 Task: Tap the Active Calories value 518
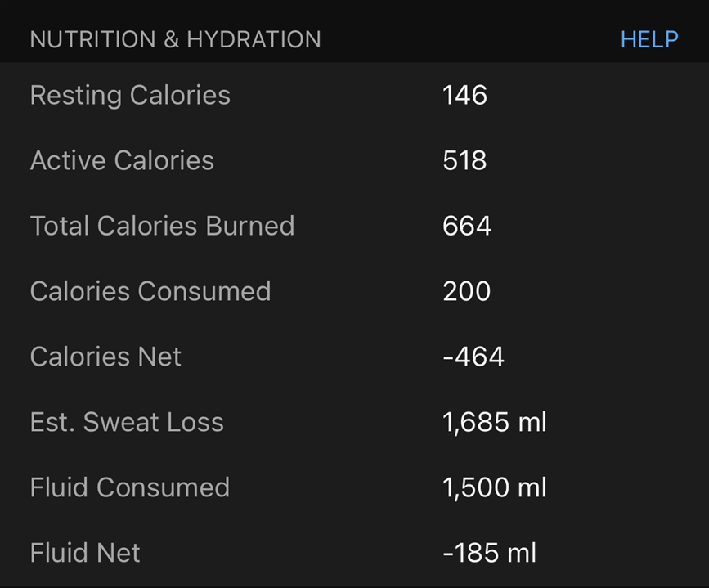click(464, 160)
